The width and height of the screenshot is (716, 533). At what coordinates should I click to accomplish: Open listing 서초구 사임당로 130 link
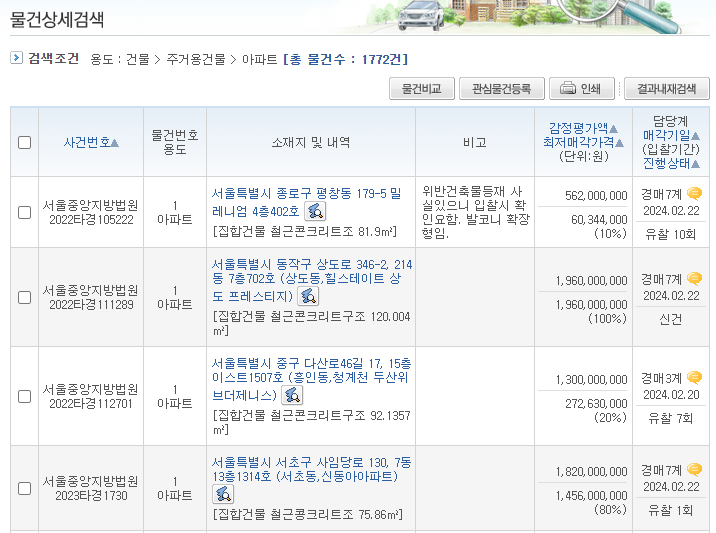coord(312,470)
